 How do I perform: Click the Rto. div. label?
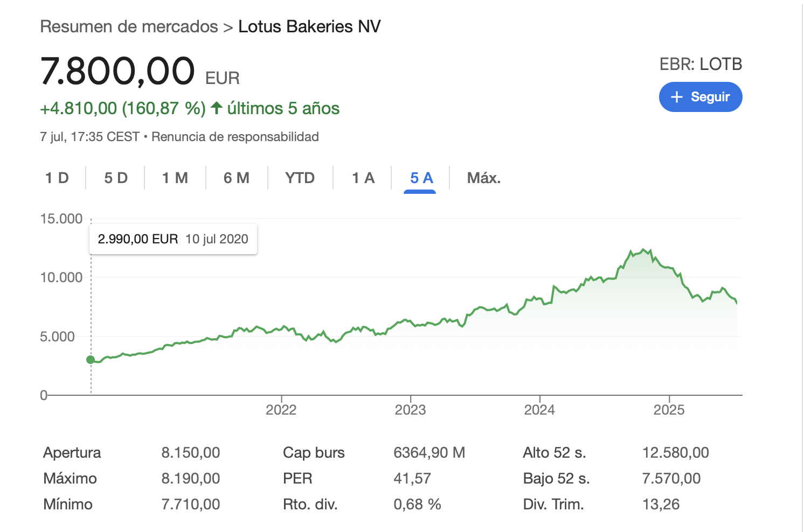(x=310, y=504)
